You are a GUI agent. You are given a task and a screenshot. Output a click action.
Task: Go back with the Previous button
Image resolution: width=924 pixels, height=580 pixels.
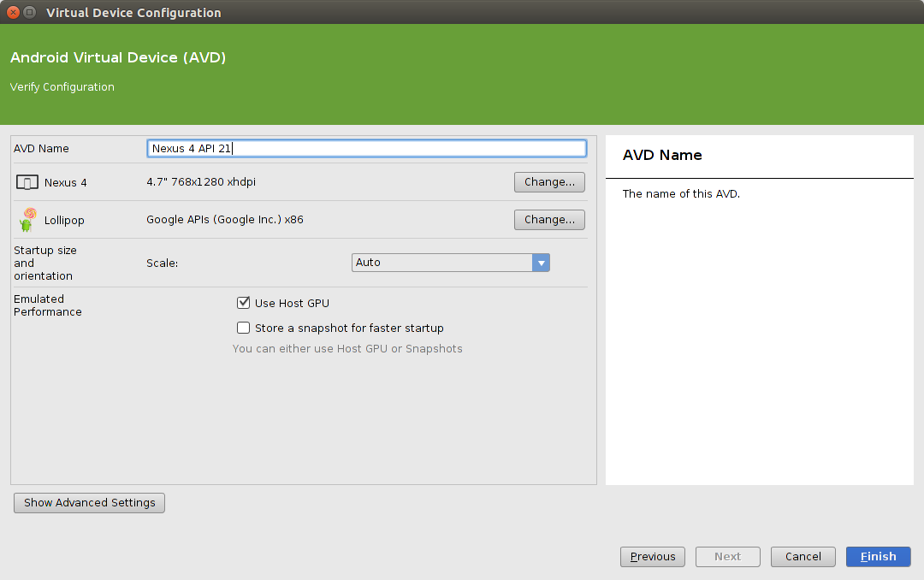click(652, 557)
